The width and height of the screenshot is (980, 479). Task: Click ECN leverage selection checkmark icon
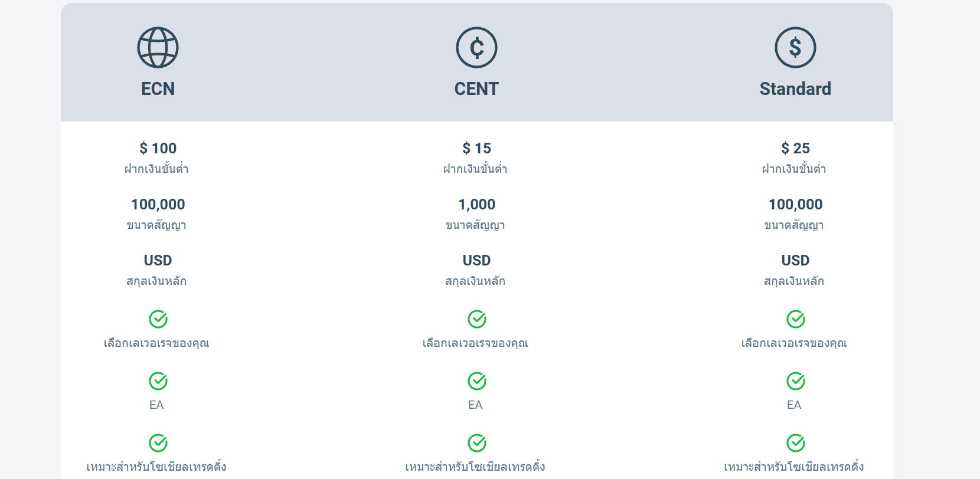[158, 319]
